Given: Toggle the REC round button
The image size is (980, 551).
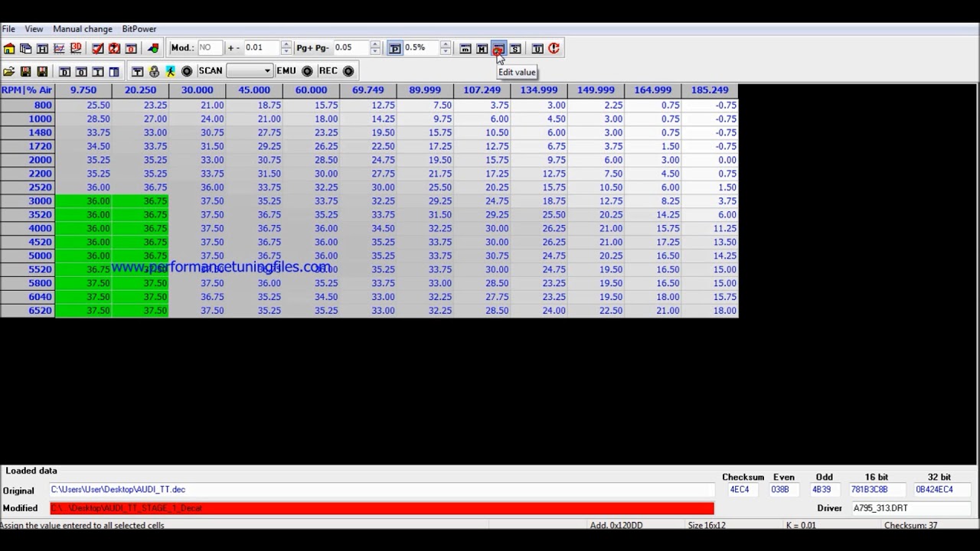Looking at the screenshot, I should tap(348, 71).
